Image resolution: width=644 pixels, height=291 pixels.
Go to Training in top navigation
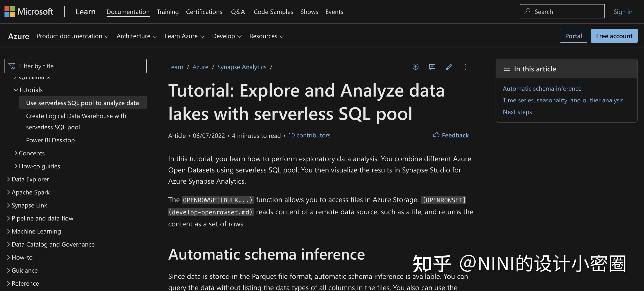(168, 12)
